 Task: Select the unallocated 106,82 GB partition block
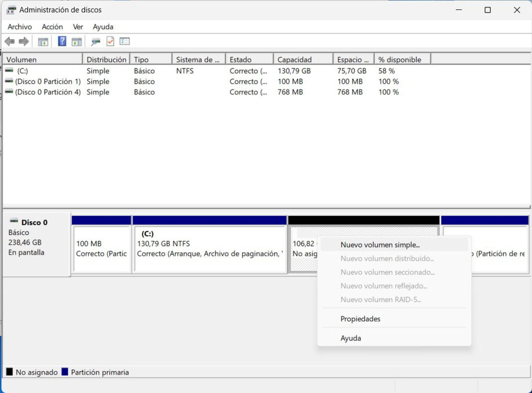tap(301, 261)
